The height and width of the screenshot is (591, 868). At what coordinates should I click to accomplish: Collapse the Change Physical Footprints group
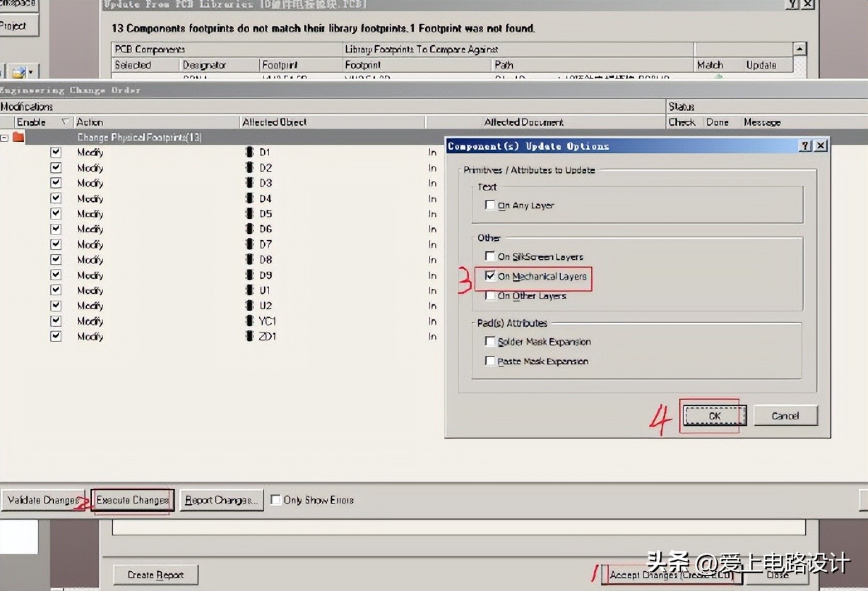pos(4,137)
